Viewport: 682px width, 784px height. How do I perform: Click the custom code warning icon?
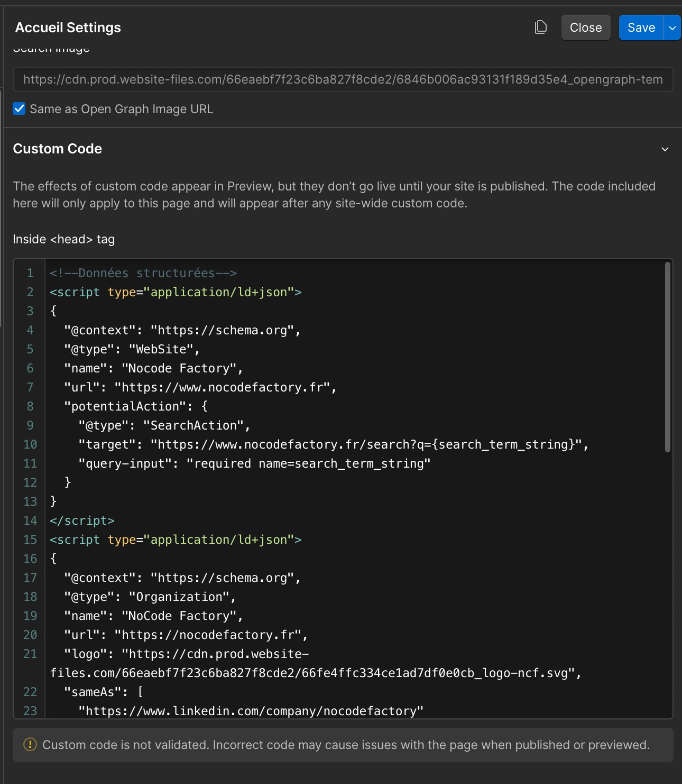click(x=30, y=744)
